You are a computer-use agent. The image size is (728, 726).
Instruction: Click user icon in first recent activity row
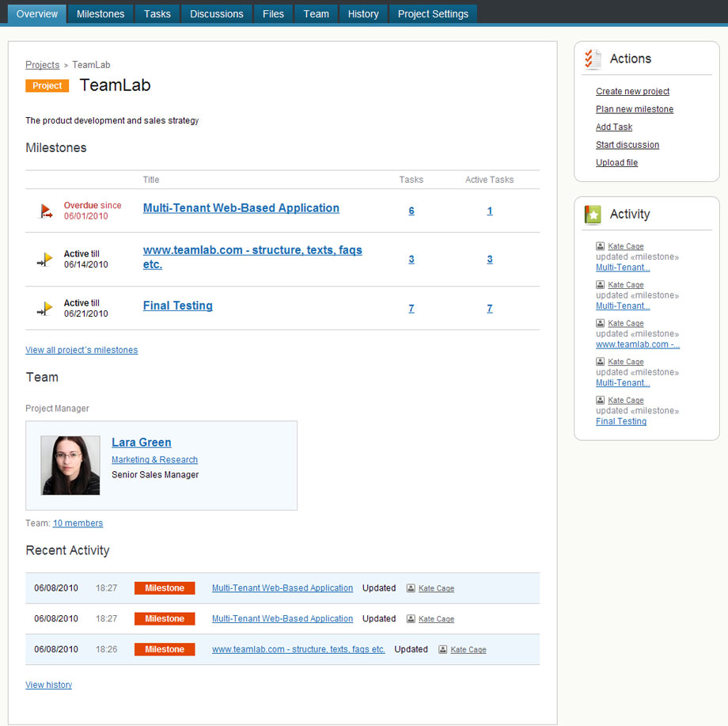point(411,588)
